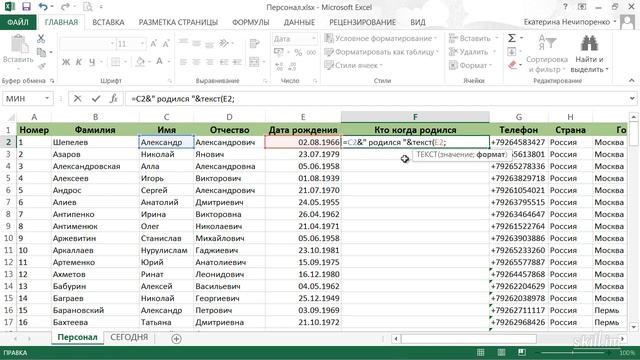This screenshot has width=640, height=360.
Task: Open Стили ячеек gallery
Action: pos(353,65)
